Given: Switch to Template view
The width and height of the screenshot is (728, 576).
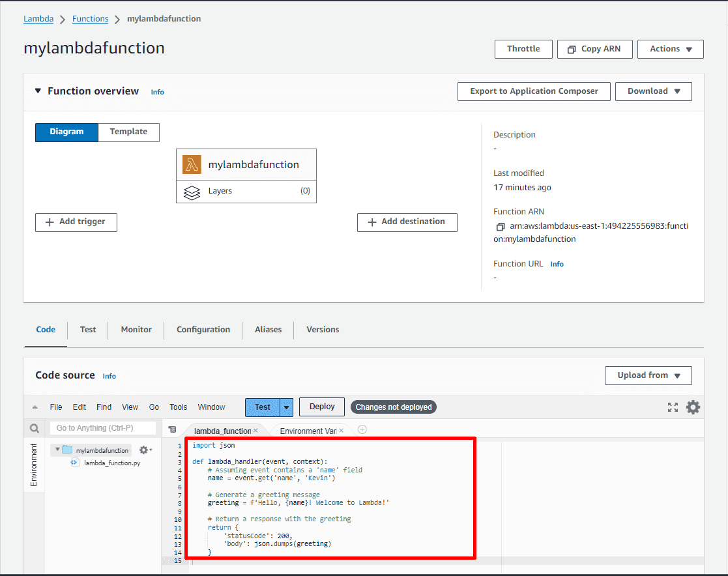Looking at the screenshot, I should pyautogui.click(x=128, y=132).
